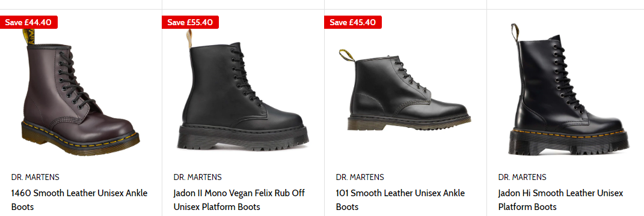View the Jadon Hi platform boot photo

coord(569,89)
